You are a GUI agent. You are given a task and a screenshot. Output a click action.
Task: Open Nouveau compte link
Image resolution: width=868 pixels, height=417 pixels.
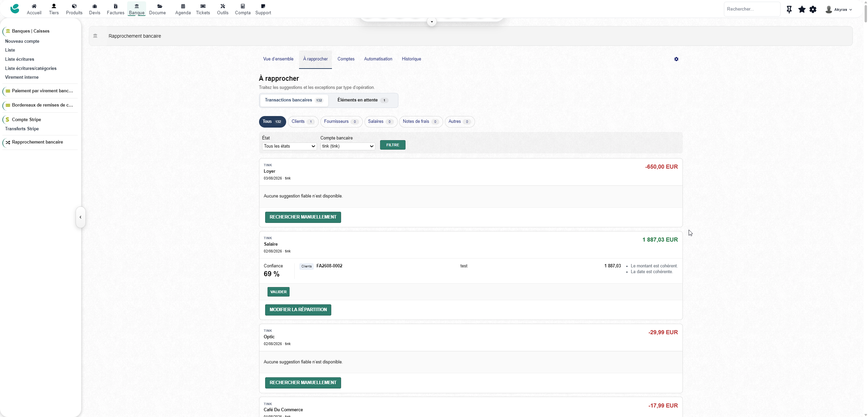[x=22, y=41]
